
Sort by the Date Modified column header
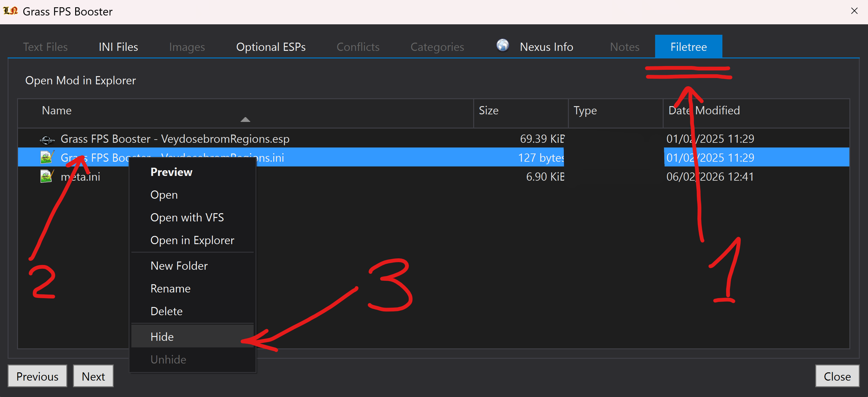tap(704, 111)
